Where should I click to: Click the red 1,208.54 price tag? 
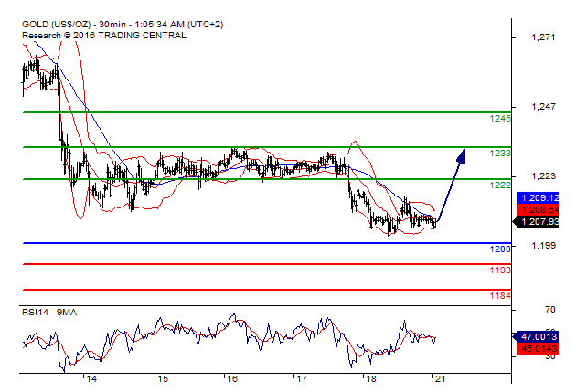pos(538,209)
